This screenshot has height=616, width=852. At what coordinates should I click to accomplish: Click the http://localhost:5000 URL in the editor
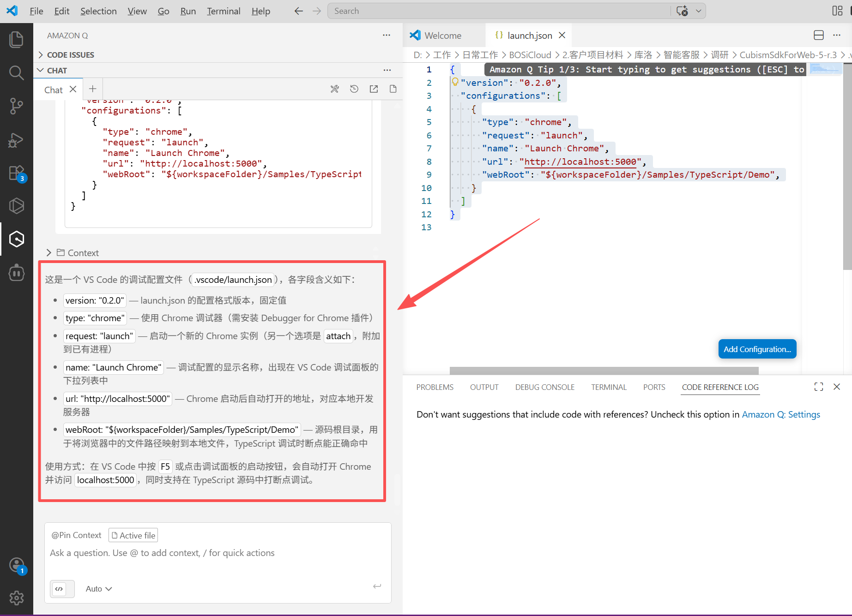[x=580, y=161]
